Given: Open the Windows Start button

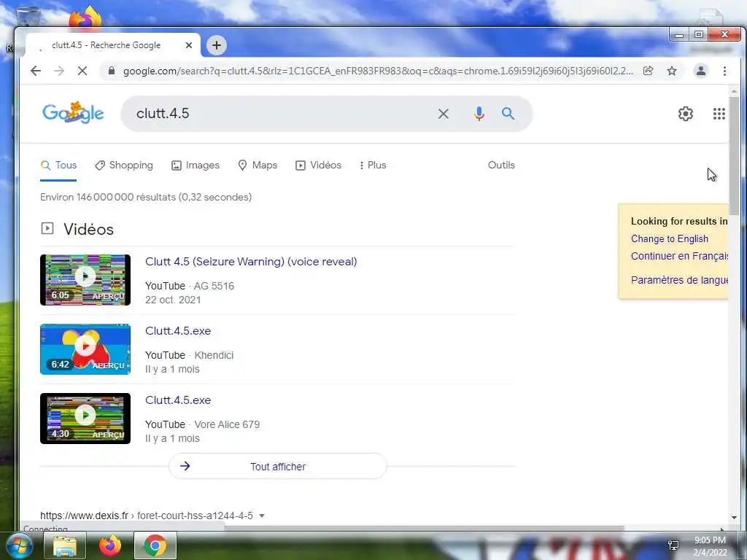Looking at the screenshot, I should (x=20, y=545).
